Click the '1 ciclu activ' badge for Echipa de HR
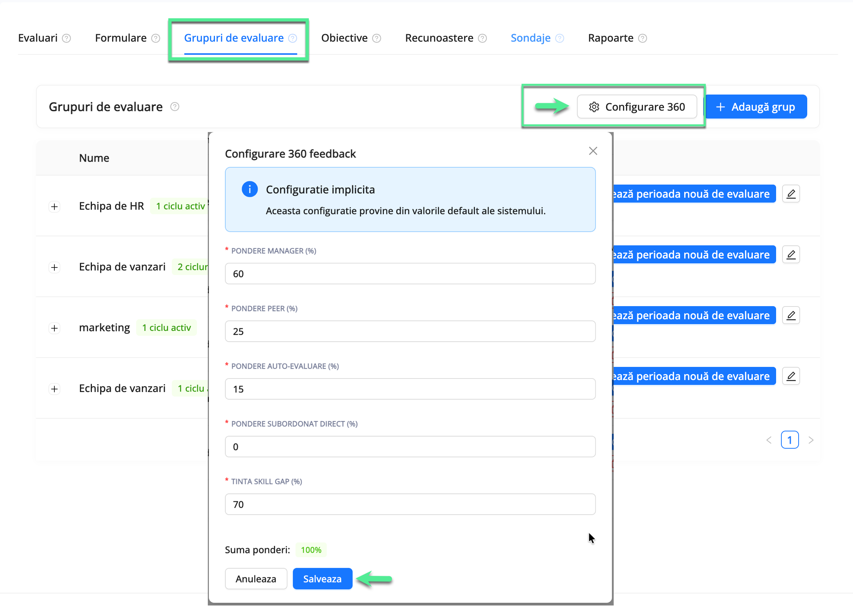 coord(180,206)
